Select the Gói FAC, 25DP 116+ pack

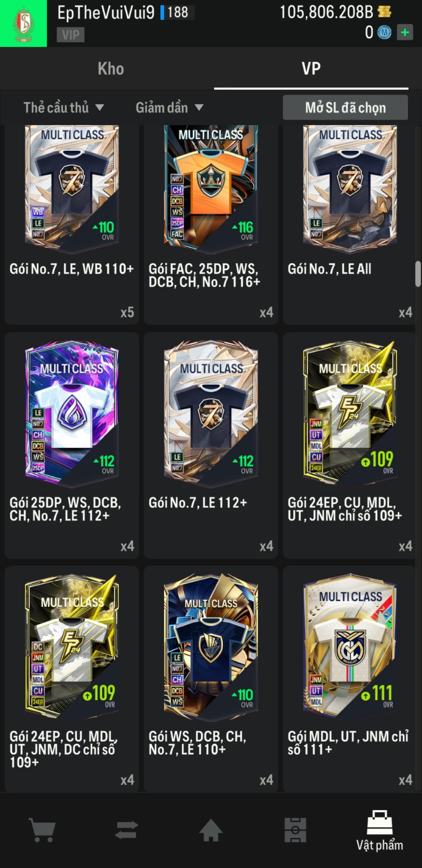click(x=211, y=225)
